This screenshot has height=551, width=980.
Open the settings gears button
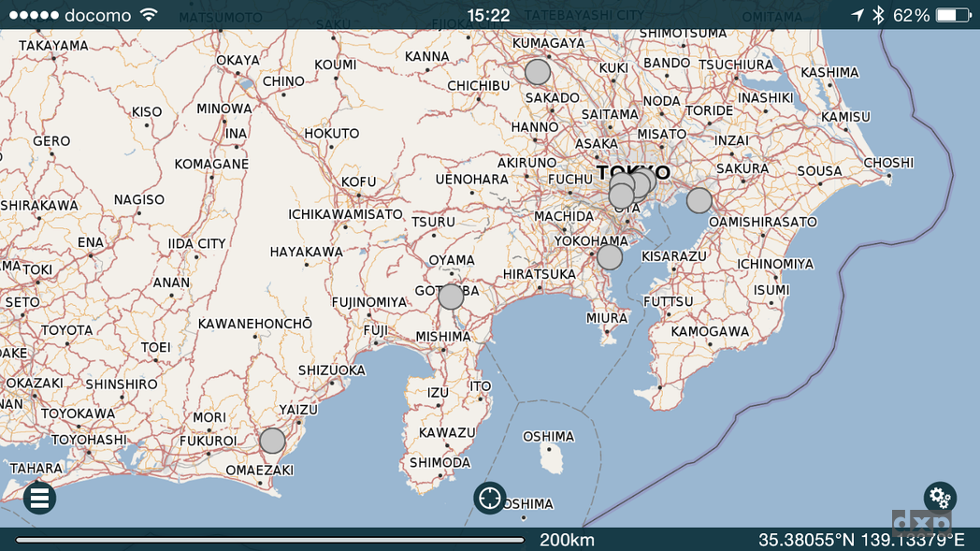pos(940,498)
